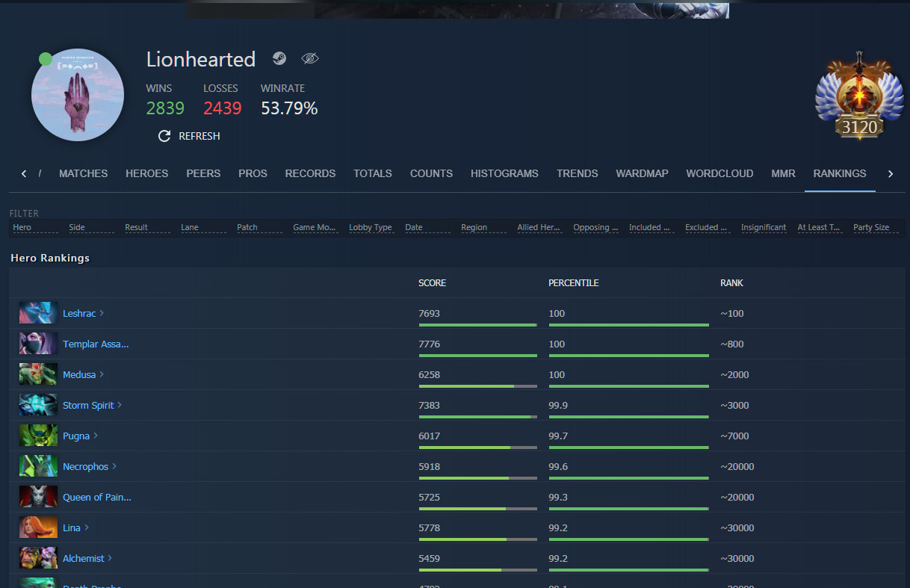Open the Insignificant filter field
The image size is (910, 588).
click(x=764, y=227)
